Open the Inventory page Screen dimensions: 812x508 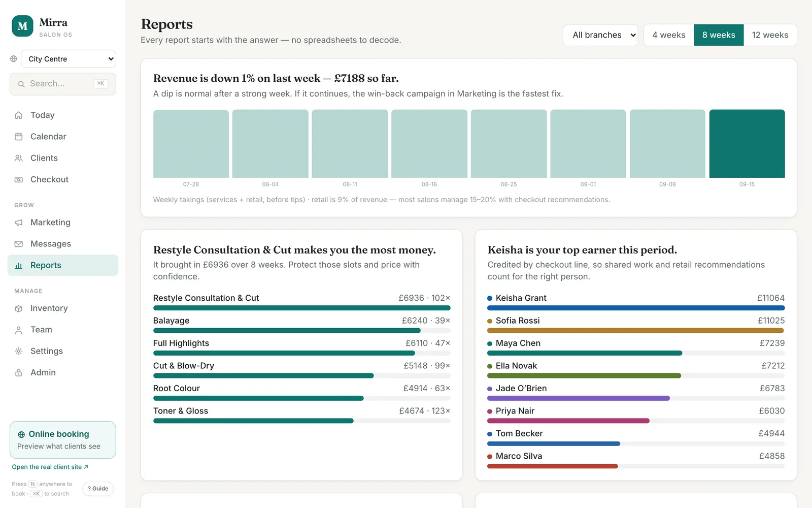tap(63, 308)
